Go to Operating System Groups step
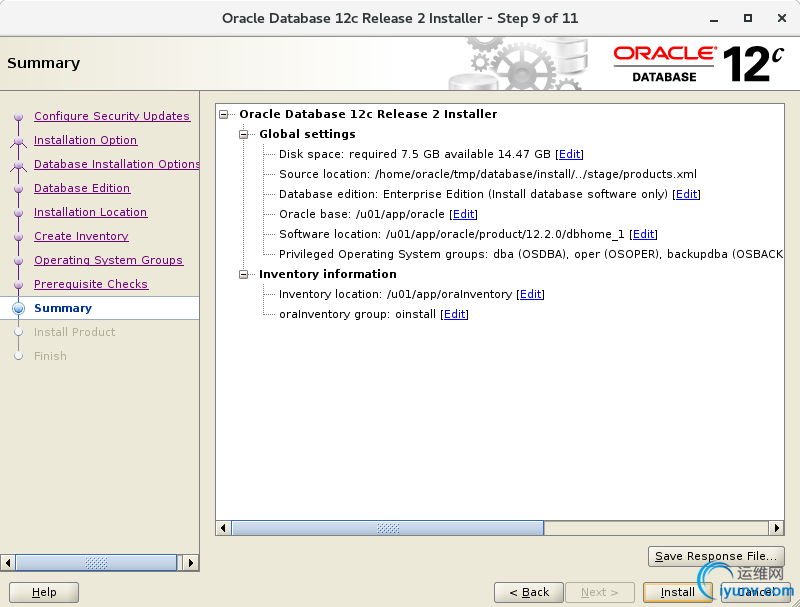 point(108,260)
